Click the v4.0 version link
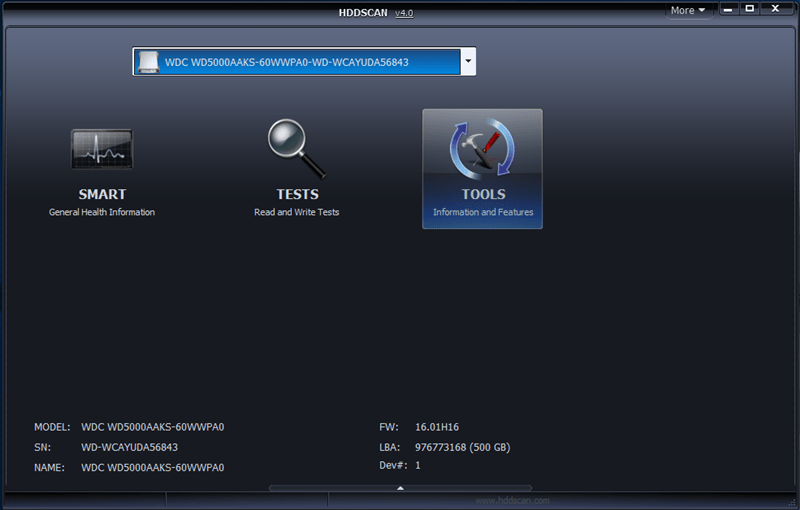The height and width of the screenshot is (510, 800). tap(404, 13)
